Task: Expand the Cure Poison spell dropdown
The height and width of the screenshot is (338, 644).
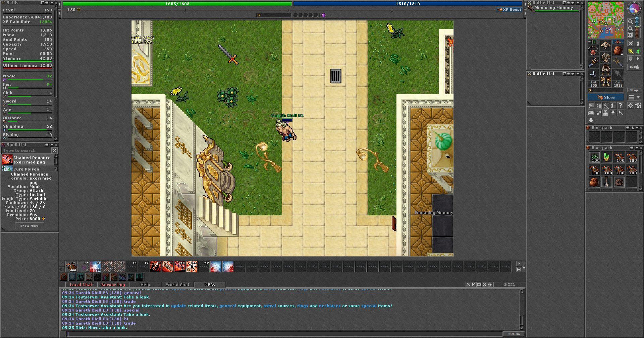Action: tap(55, 169)
